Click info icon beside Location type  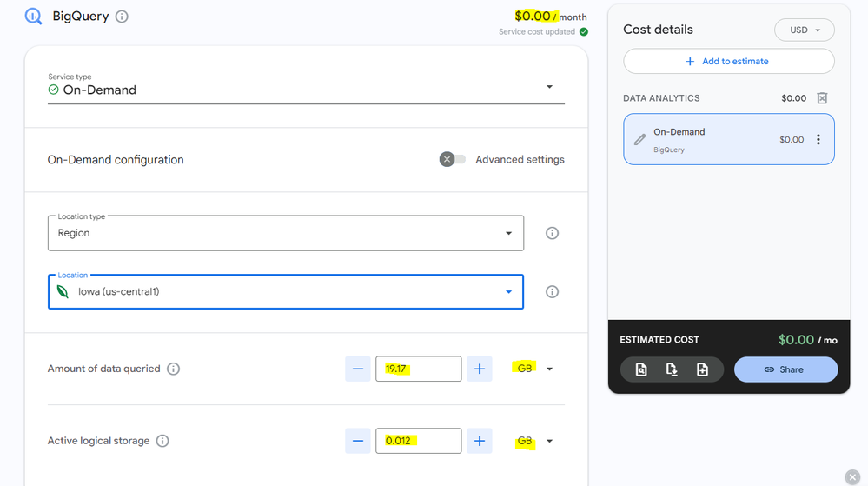(552, 233)
